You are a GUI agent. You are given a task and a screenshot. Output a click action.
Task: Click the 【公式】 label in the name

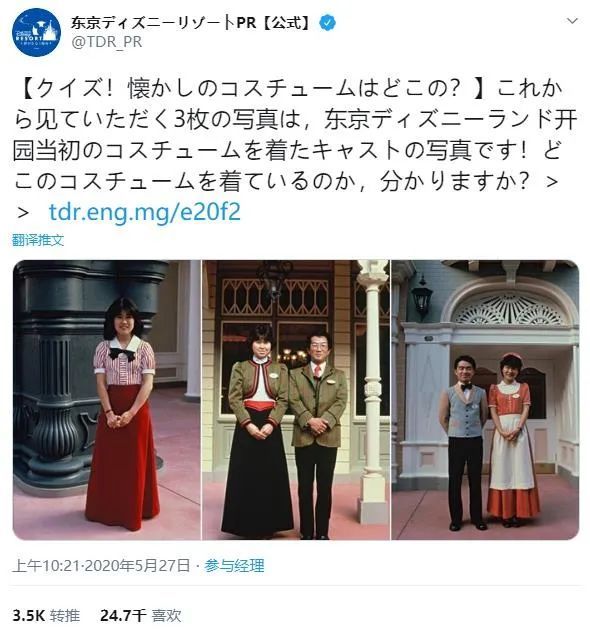[x=287, y=23]
